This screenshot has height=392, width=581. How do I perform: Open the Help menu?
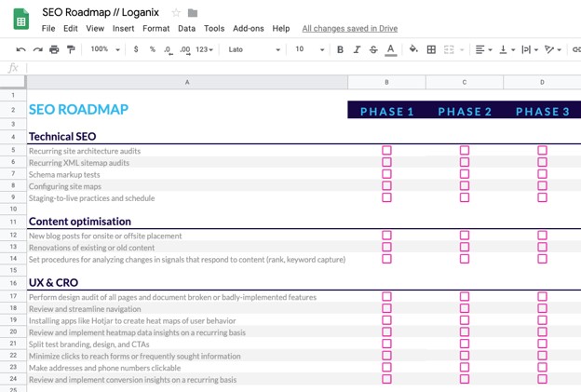pos(281,29)
